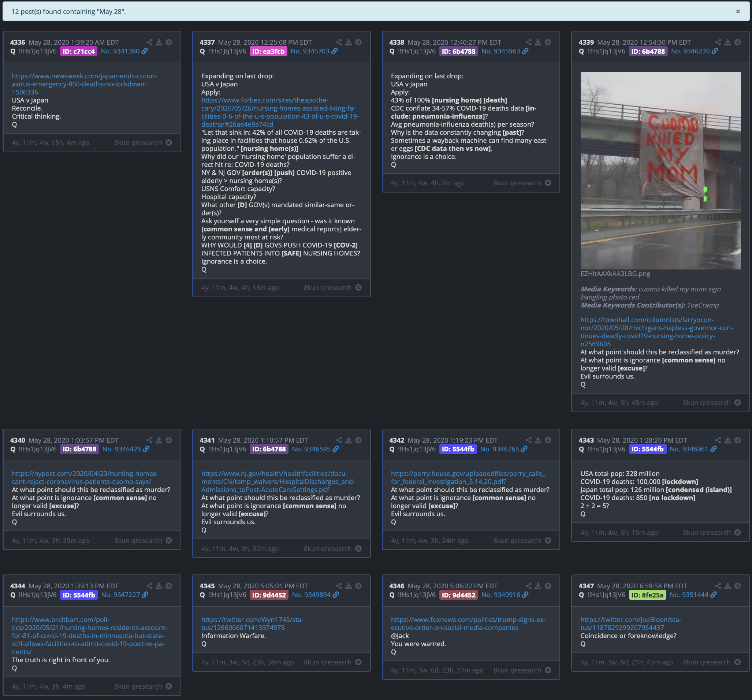Screen dimensions: 752x700
Task: Click post number 4341 heading
Action: pyautogui.click(x=207, y=440)
